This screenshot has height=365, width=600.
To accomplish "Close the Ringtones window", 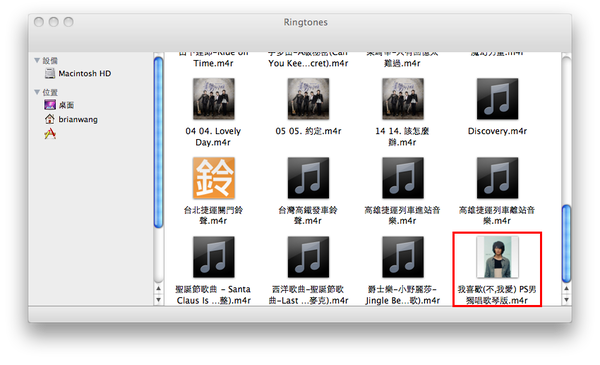I will click(39, 22).
